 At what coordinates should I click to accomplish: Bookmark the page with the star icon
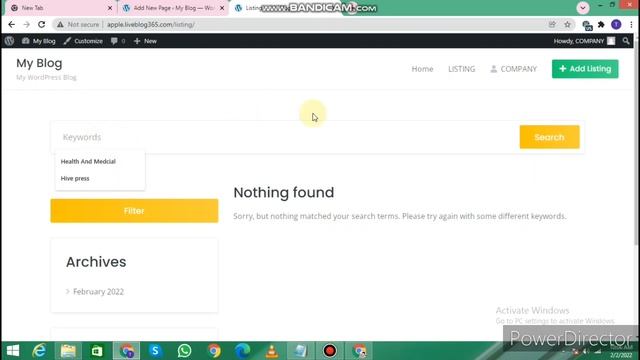pyautogui.click(x=567, y=24)
